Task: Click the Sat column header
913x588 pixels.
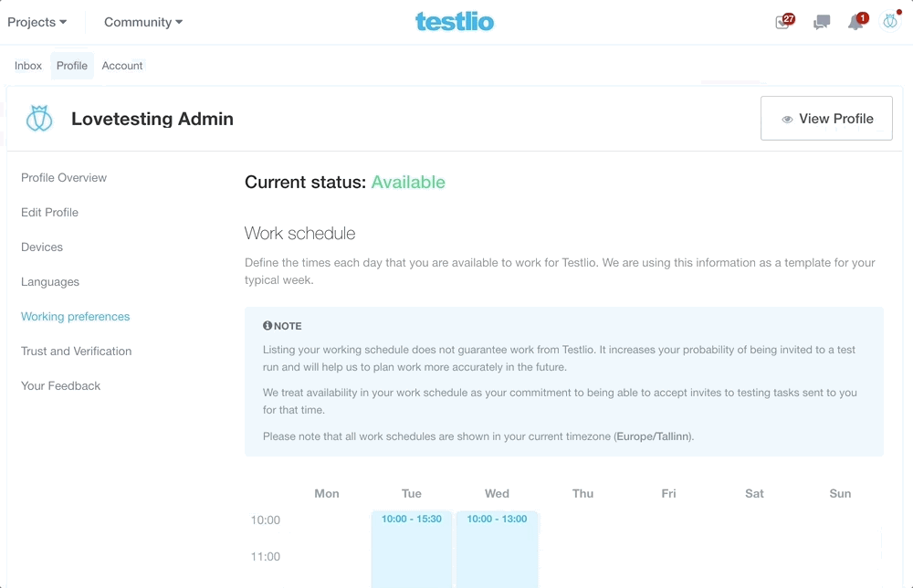Action: (x=754, y=494)
